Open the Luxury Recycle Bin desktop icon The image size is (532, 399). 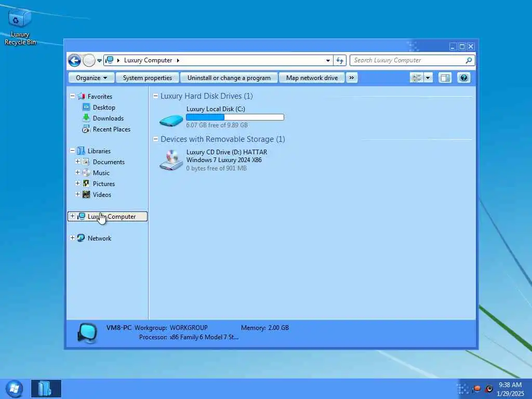point(20,26)
